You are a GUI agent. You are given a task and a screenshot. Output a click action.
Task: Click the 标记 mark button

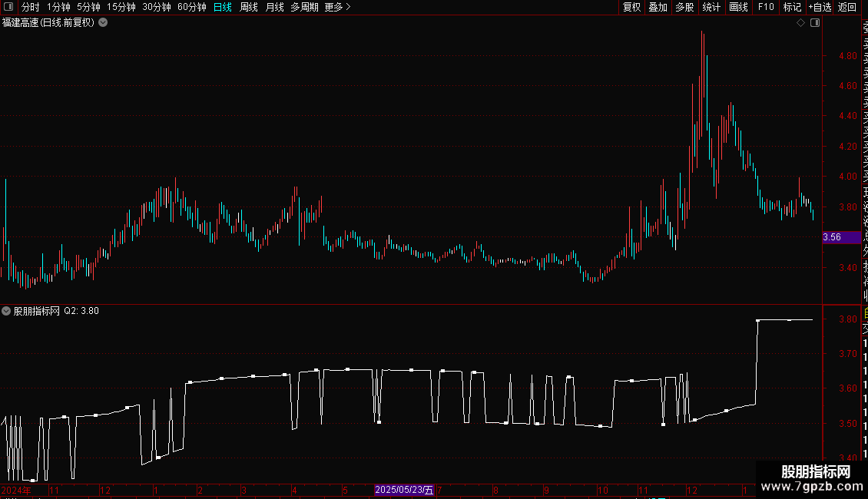[792, 7]
